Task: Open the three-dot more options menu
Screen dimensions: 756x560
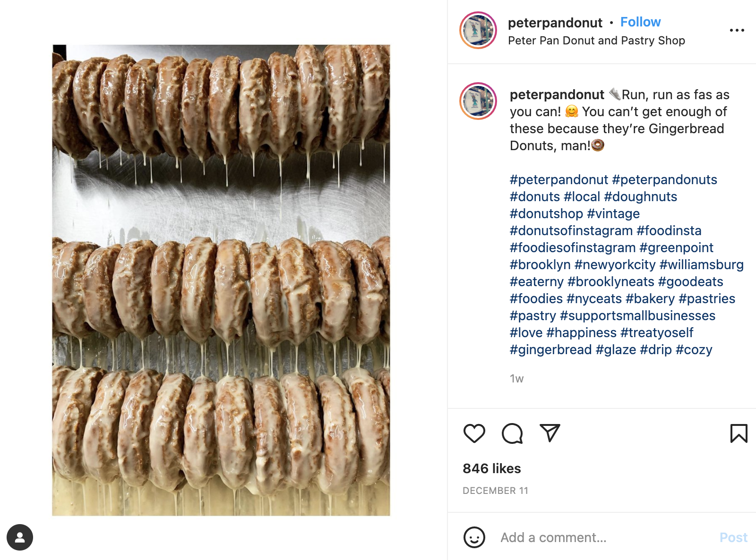Action: point(737,30)
